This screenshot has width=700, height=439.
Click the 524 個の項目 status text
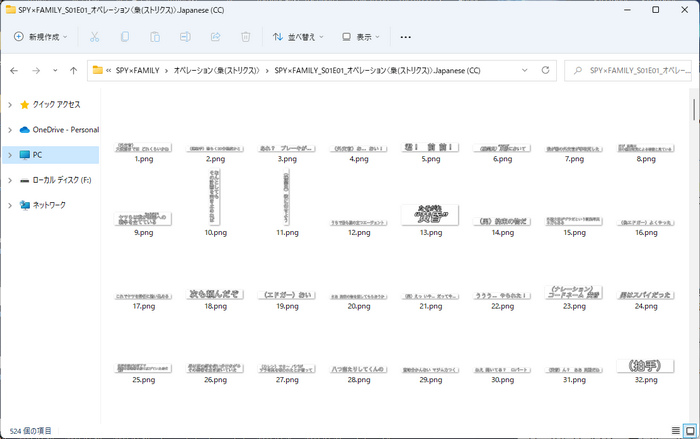[30, 431]
